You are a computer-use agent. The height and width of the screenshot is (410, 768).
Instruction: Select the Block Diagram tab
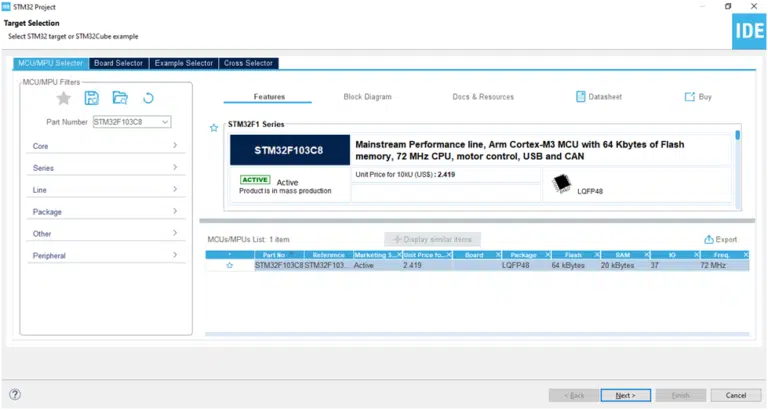pos(367,96)
